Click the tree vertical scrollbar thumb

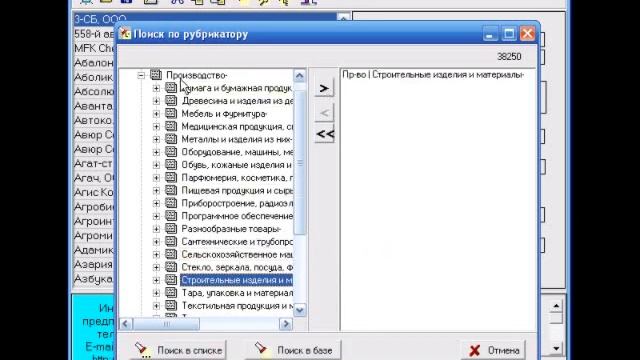tap(300, 163)
